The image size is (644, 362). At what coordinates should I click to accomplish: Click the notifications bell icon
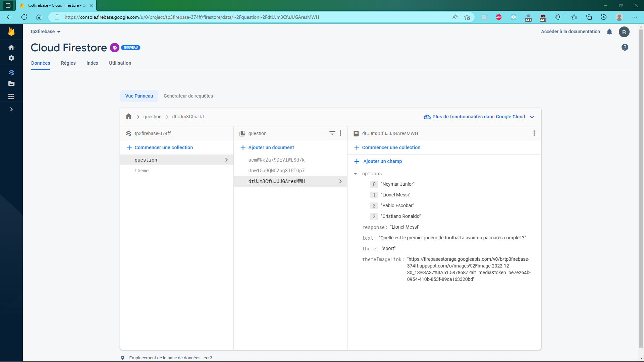coord(609,32)
